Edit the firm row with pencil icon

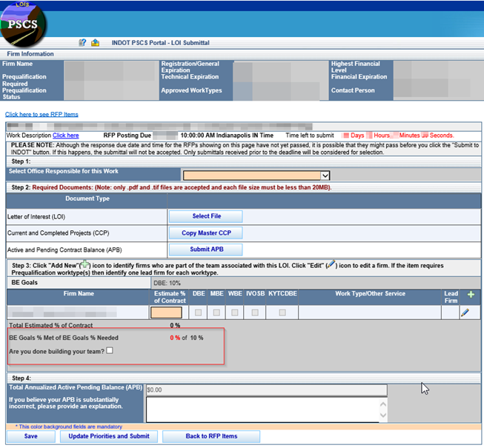465,312
